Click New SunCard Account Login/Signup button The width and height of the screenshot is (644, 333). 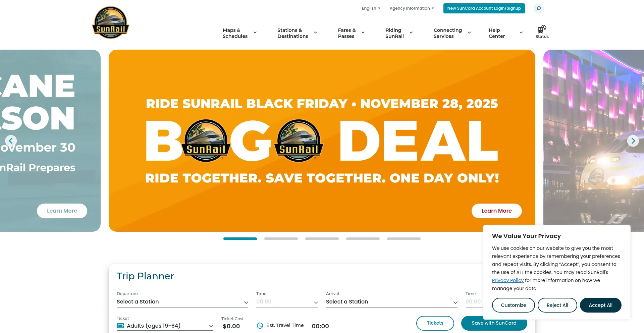pos(484,8)
